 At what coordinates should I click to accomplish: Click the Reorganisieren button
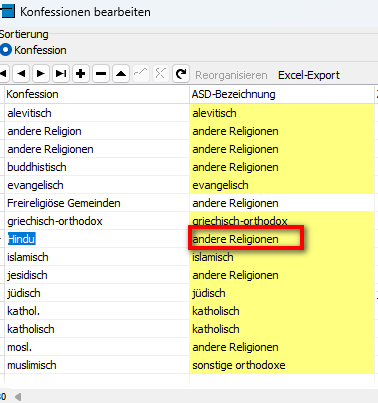click(x=231, y=75)
